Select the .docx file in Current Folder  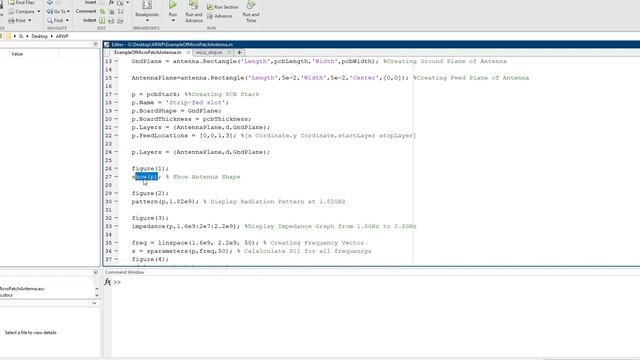(7, 295)
